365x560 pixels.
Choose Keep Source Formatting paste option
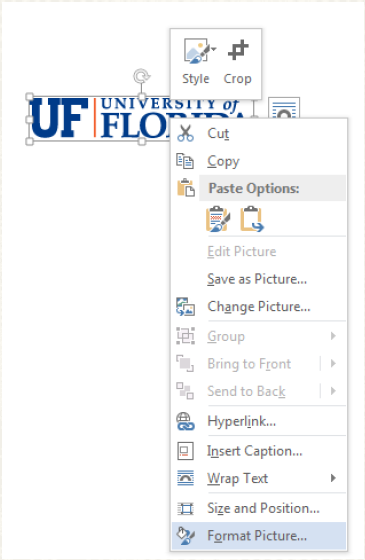click(218, 219)
